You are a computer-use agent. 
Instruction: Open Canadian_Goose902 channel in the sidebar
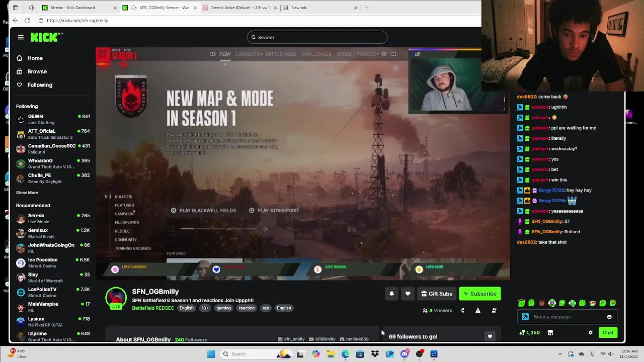pos(53,149)
